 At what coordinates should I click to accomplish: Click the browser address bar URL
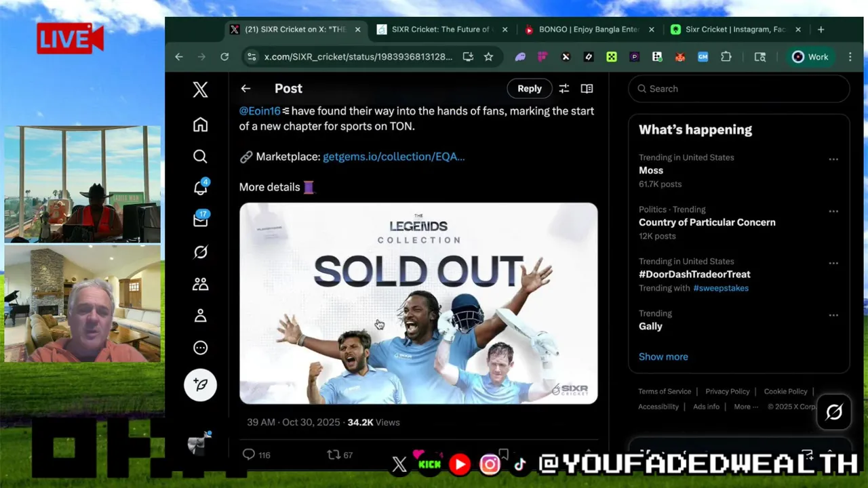click(358, 57)
